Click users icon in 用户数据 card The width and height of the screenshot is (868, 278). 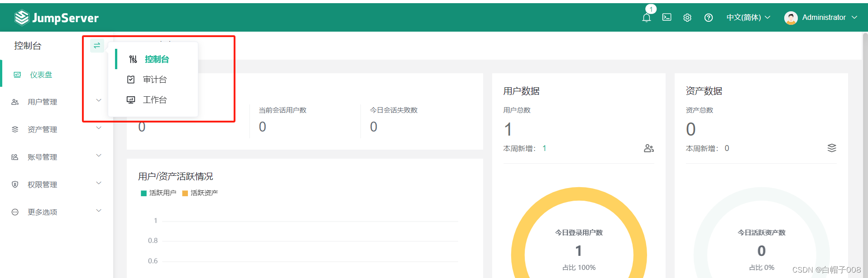(x=649, y=148)
